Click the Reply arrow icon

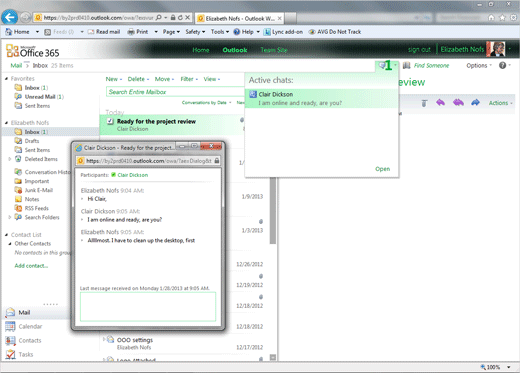[x=440, y=103]
